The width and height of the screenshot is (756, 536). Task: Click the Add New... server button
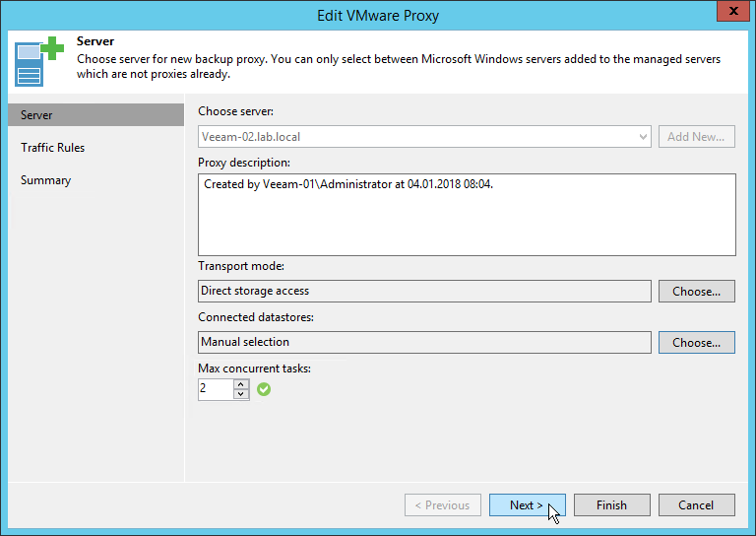tap(696, 137)
